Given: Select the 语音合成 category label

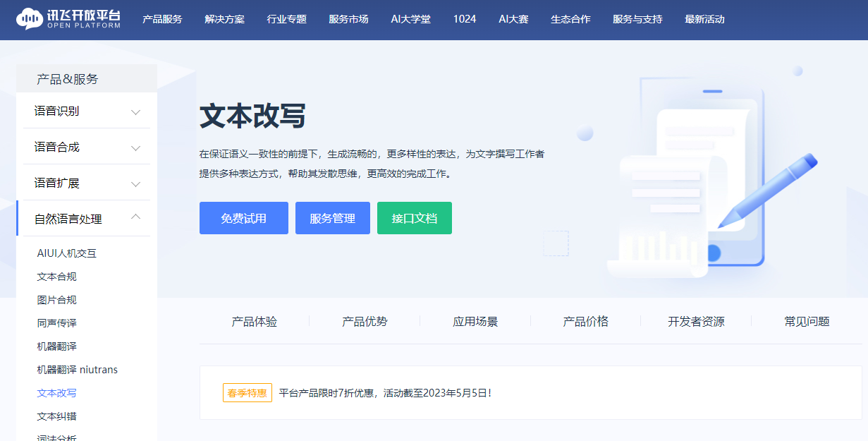Looking at the screenshot, I should click(56, 147).
